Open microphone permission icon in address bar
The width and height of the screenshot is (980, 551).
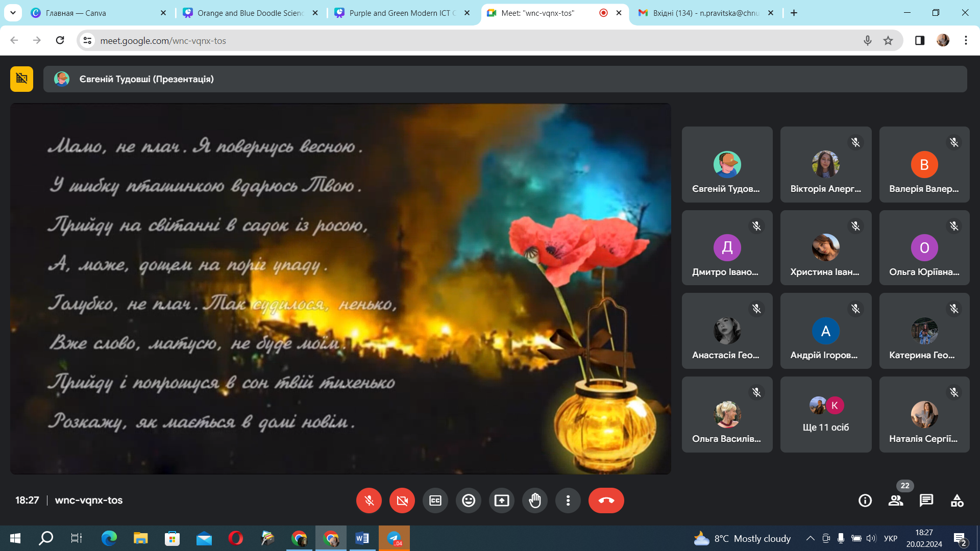pyautogui.click(x=867, y=40)
